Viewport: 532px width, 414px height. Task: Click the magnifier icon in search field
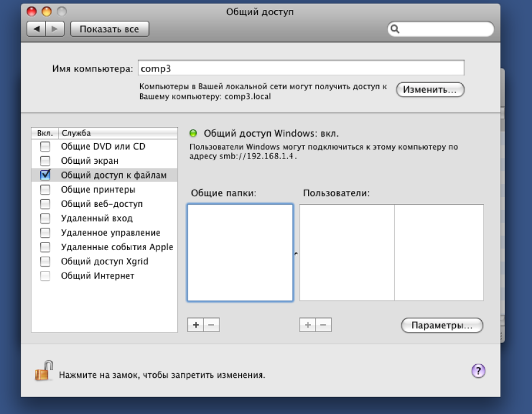click(x=395, y=29)
